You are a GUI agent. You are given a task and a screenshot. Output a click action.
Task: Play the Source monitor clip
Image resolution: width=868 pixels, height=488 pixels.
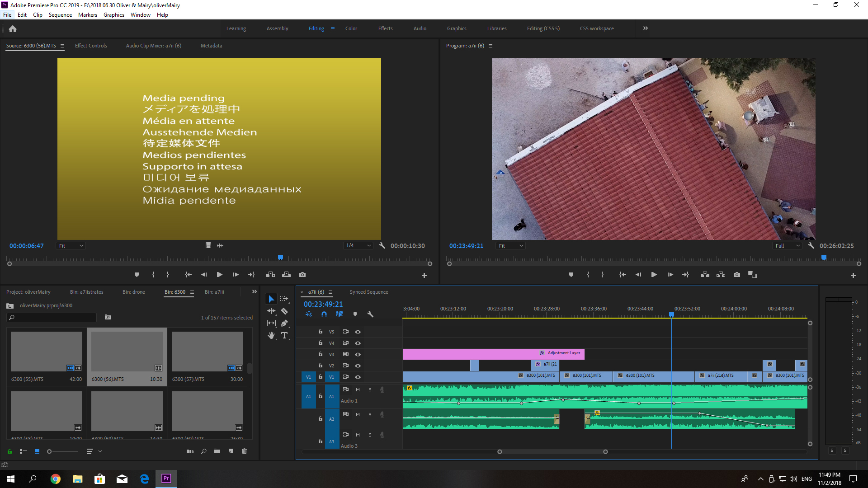tap(219, 275)
